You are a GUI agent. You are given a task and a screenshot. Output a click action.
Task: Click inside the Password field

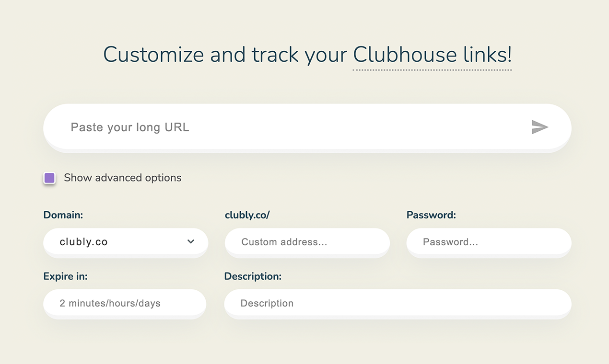(x=488, y=242)
